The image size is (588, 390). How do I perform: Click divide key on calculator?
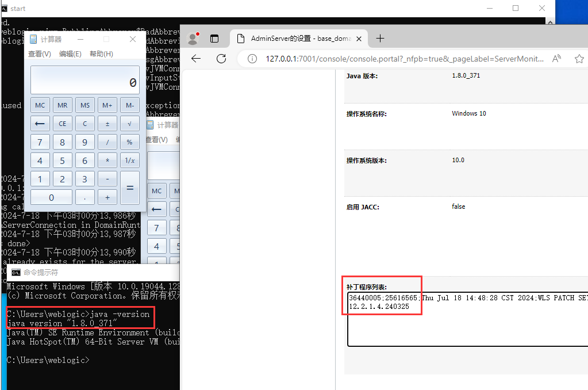pos(107,142)
